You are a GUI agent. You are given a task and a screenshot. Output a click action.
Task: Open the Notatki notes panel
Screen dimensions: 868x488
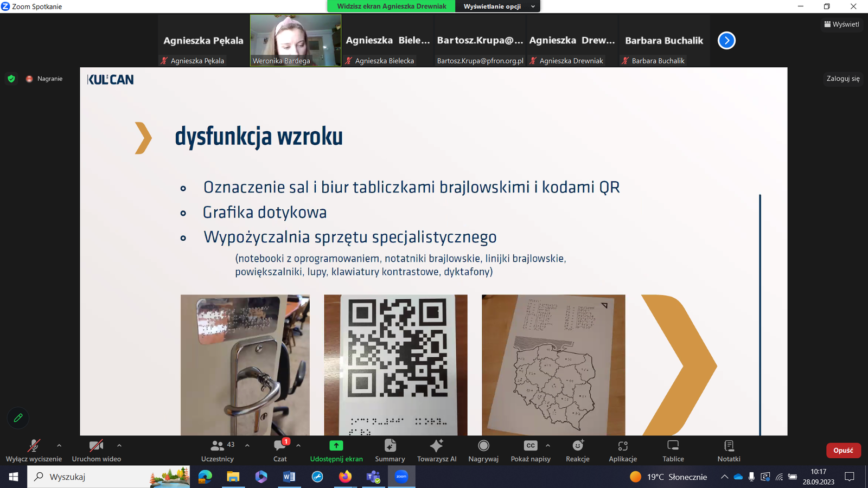point(729,450)
